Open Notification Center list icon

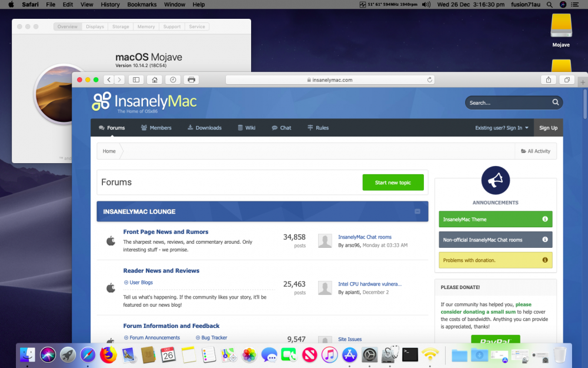[574, 5]
